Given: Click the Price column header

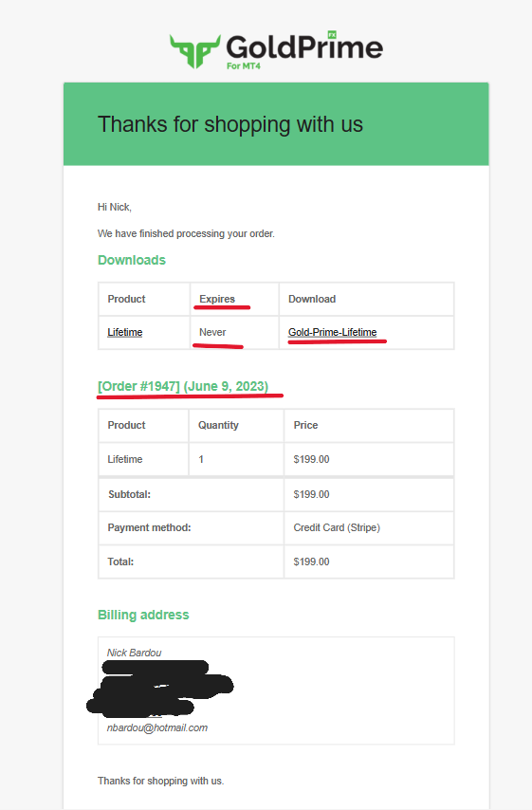Looking at the screenshot, I should [305, 425].
